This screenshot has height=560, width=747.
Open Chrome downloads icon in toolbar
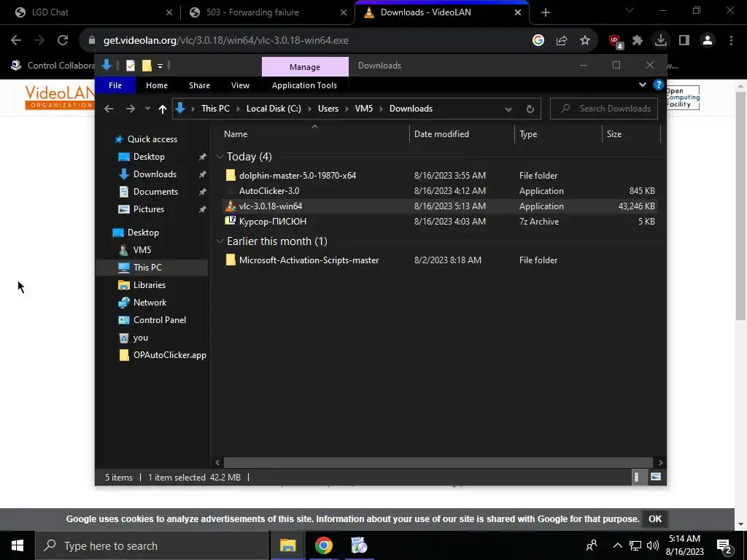click(x=660, y=40)
